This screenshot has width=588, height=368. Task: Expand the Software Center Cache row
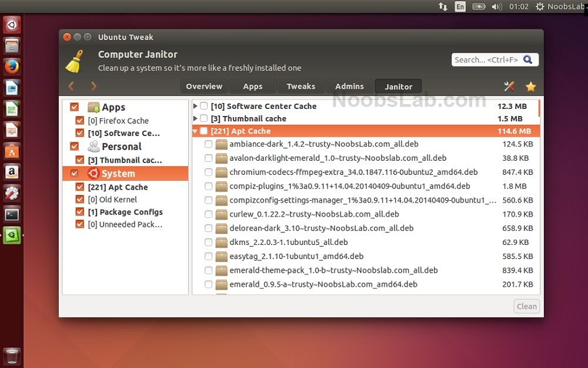195,106
